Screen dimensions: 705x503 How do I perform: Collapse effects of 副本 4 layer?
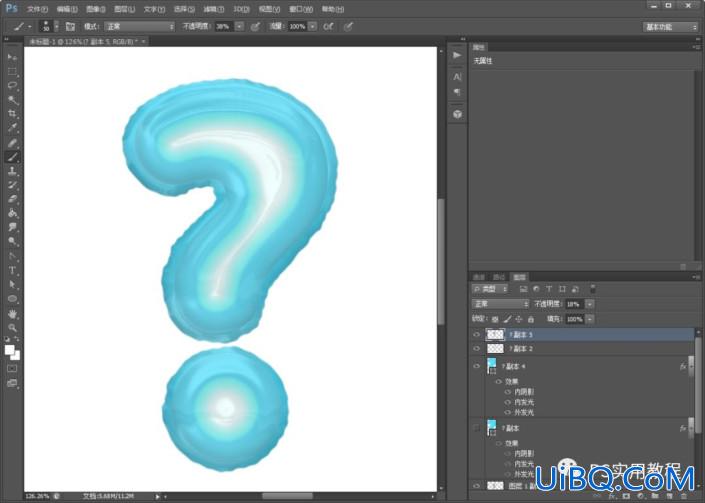[x=690, y=366]
